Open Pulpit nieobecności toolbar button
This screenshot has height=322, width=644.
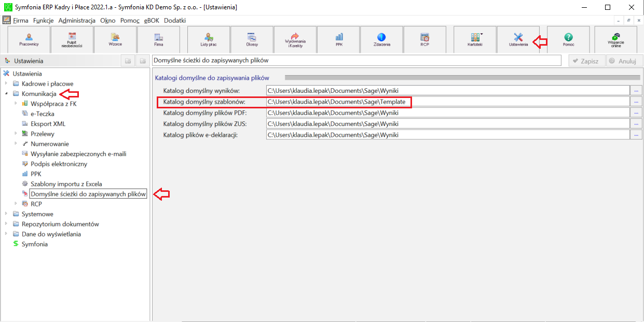[72, 39]
